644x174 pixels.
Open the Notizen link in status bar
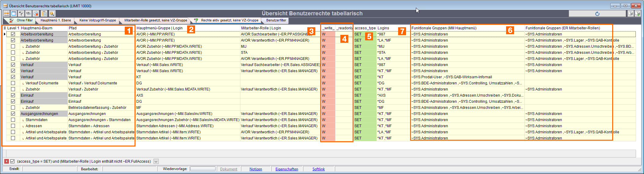pyautogui.click(x=256, y=169)
